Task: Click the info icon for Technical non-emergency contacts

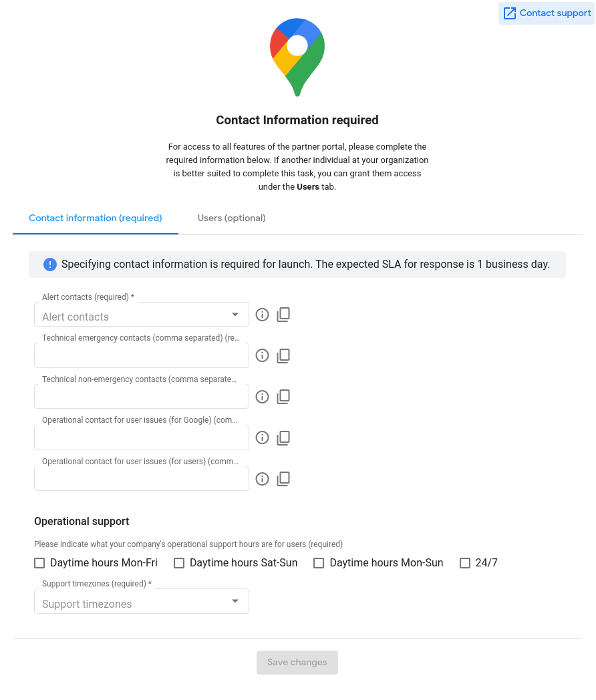Action: click(262, 396)
